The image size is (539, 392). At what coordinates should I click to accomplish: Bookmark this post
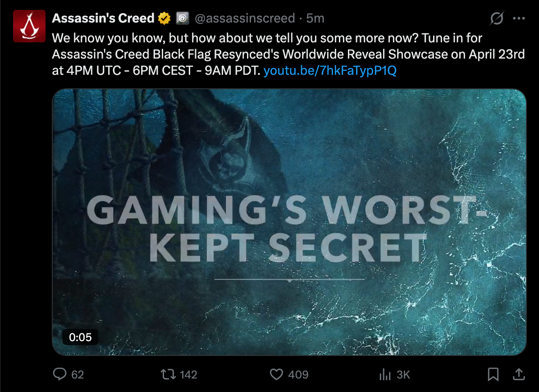click(x=493, y=374)
